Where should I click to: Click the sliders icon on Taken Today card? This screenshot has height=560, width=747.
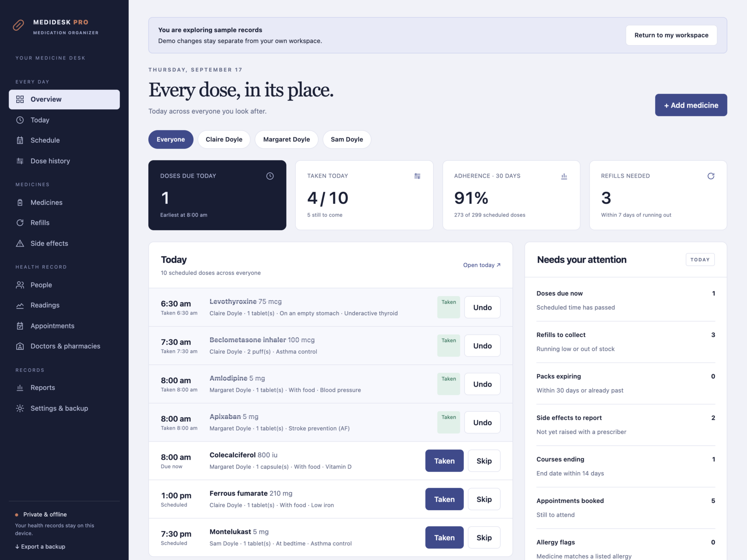[417, 176]
